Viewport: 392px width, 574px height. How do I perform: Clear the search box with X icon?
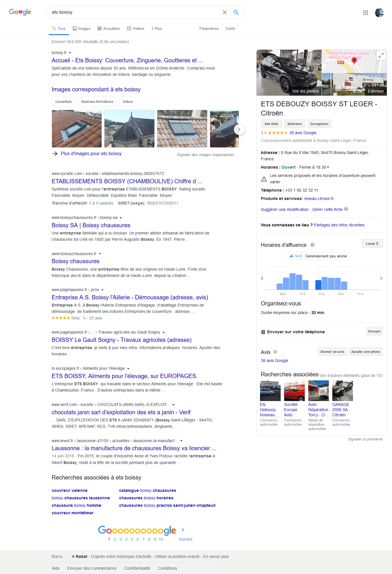(x=225, y=12)
